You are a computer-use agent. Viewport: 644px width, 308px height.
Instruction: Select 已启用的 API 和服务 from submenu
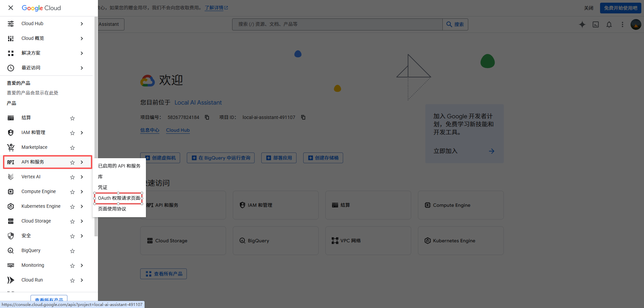[119, 166]
